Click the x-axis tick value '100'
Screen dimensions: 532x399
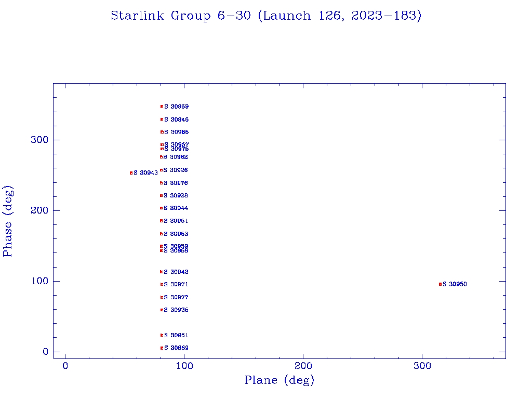click(184, 366)
